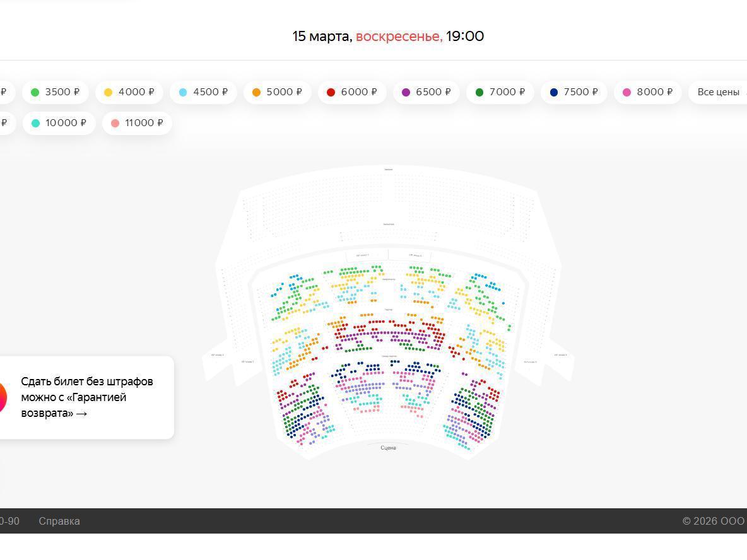The width and height of the screenshot is (747, 560).
Task: Click the orange dot of the 5000 ₽ filter
Action: coord(256,92)
